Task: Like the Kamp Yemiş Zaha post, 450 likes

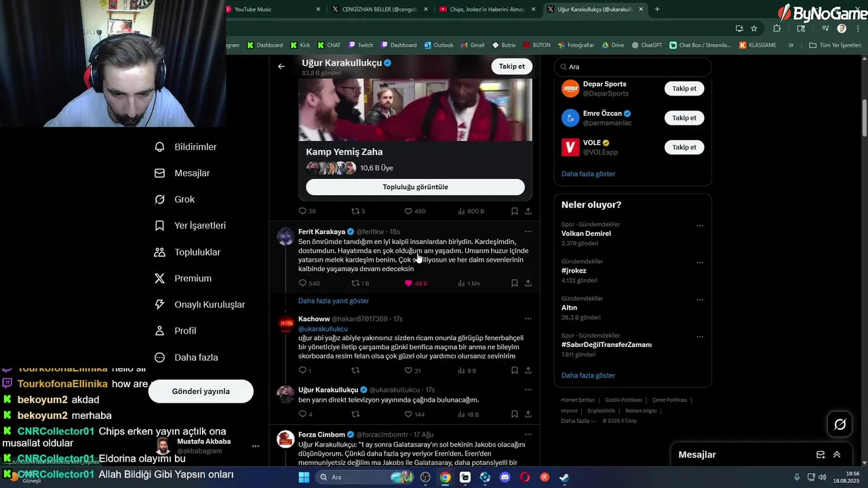Action: [x=415, y=211]
